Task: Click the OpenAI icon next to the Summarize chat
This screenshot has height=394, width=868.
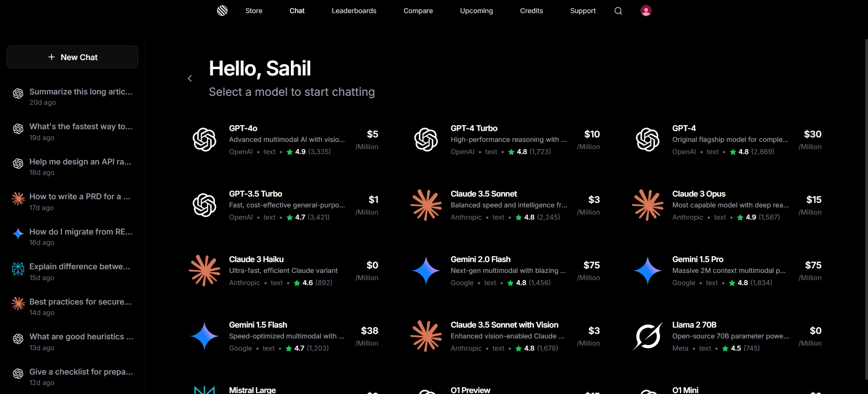Action: click(x=18, y=94)
